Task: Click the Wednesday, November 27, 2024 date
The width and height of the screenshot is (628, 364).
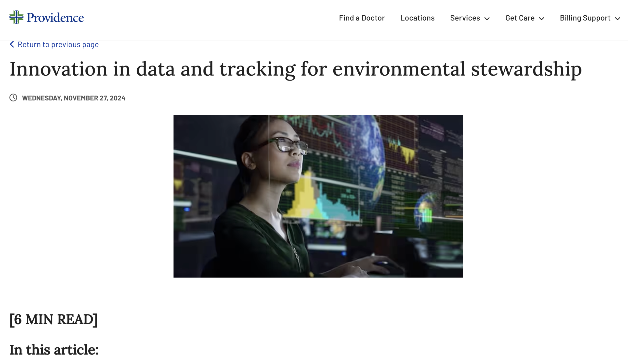Action: click(74, 98)
